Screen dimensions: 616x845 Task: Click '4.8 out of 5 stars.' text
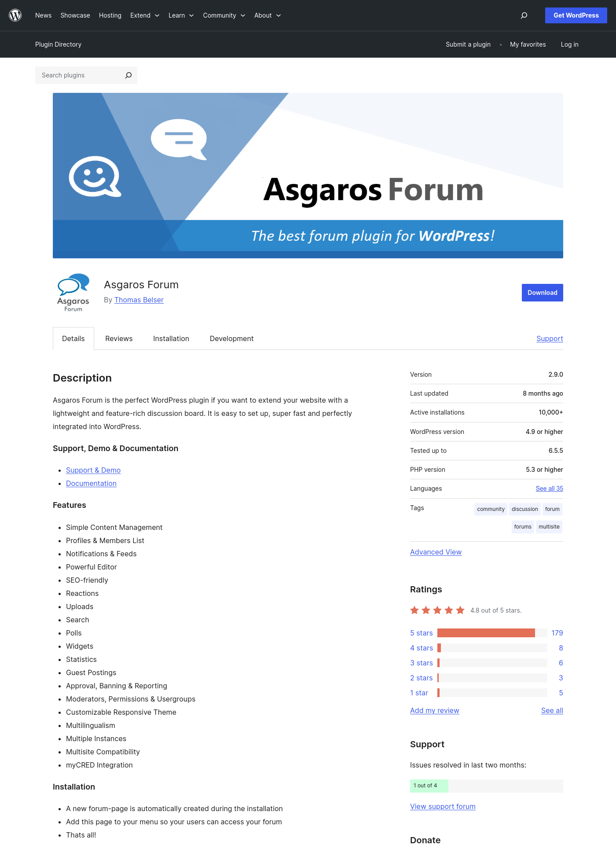496,610
